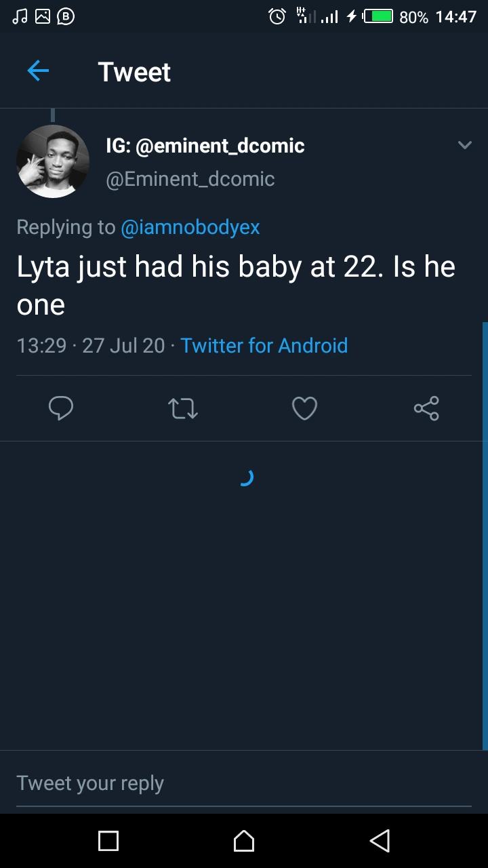Like the tweet with heart icon
Screen dimensions: 488x868
point(304,408)
